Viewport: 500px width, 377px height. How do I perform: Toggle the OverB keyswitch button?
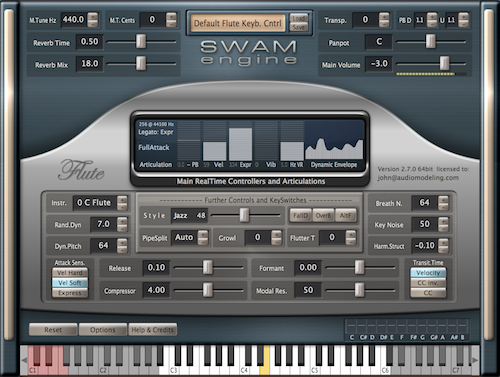(x=323, y=216)
